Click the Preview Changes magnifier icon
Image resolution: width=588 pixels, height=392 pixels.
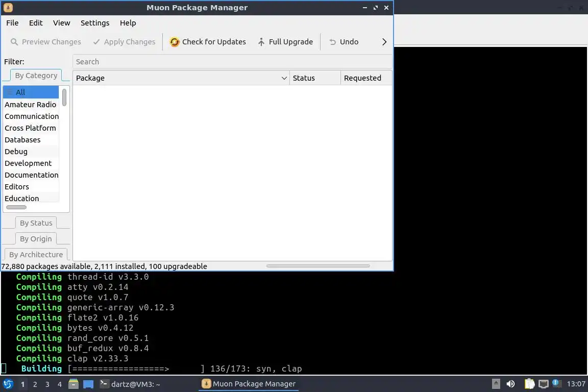coord(14,42)
